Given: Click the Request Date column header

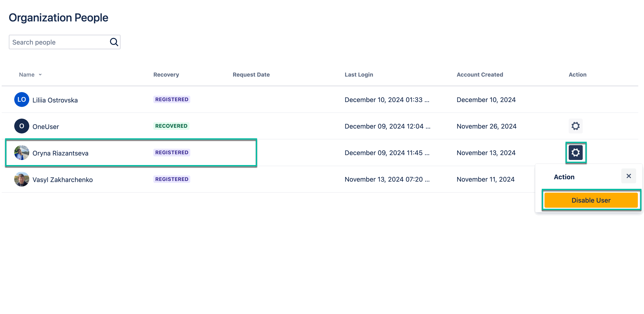Looking at the screenshot, I should [x=251, y=74].
